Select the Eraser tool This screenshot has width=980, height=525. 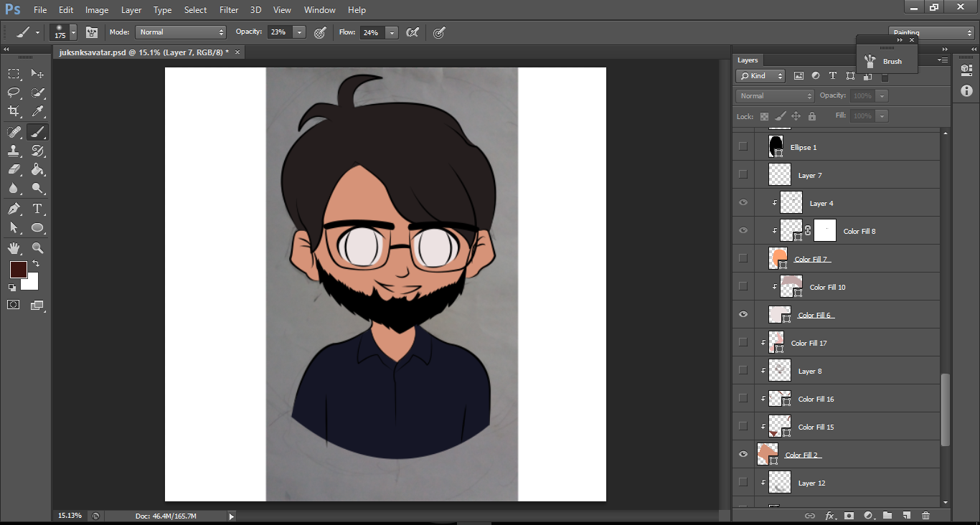(x=14, y=170)
